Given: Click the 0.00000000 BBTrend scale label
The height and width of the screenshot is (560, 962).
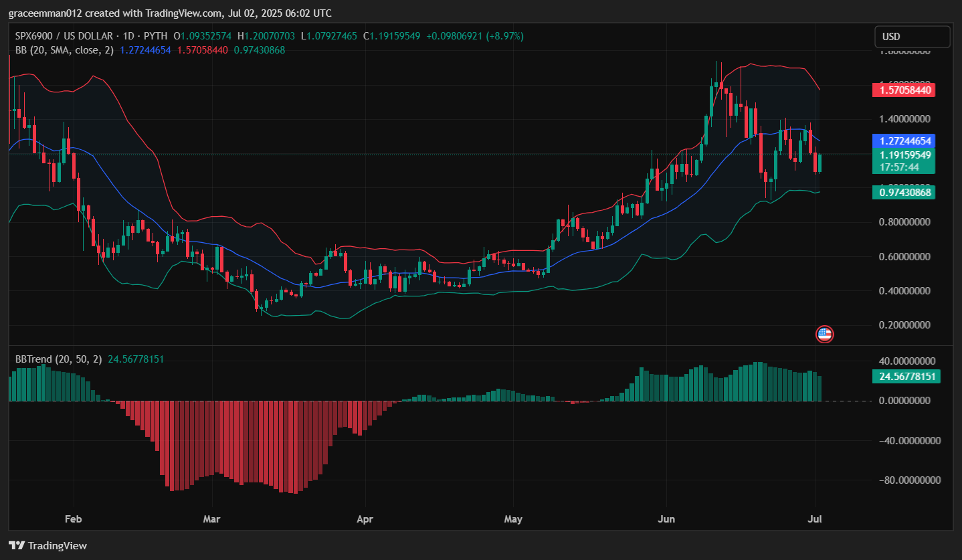Looking at the screenshot, I should coord(905,401).
